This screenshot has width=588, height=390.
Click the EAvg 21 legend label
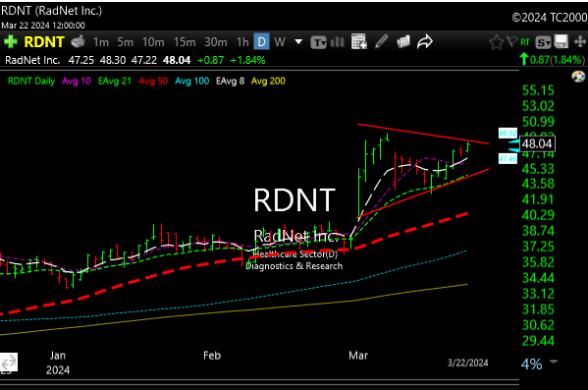click(x=115, y=82)
